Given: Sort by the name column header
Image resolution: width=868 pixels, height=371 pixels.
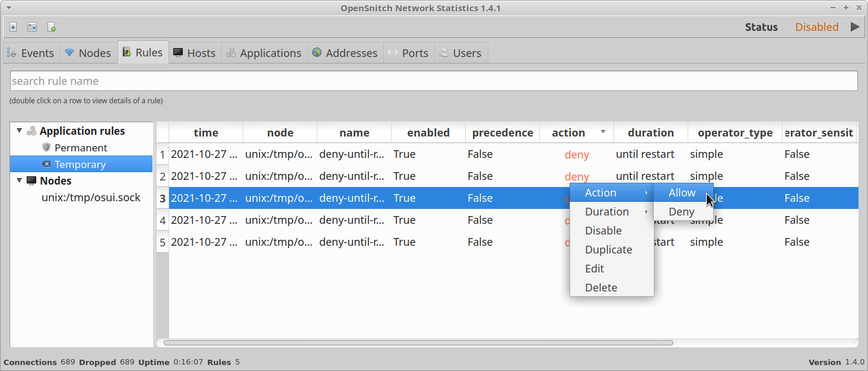Looking at the screenshot, I should pos(354,133).
